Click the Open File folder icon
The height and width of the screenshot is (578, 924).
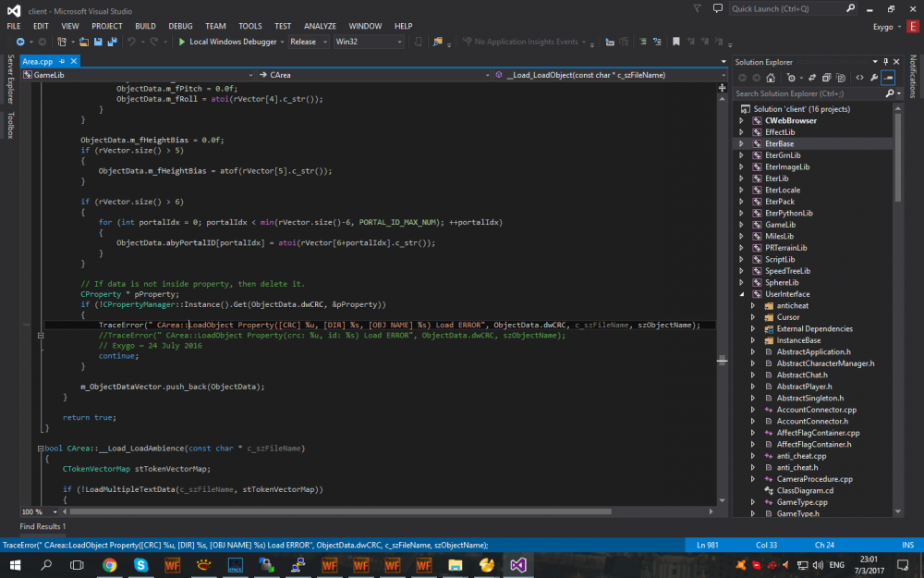[84, 42]
